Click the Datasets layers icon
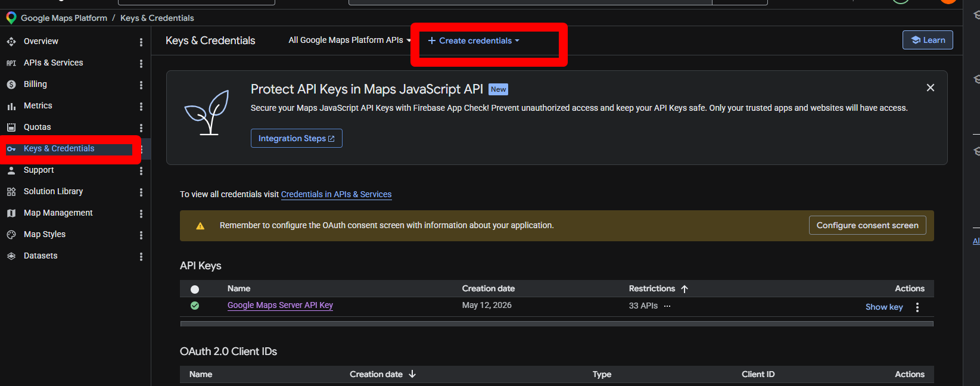Viewport: 980px width, 386px height. tap(11, 256)
